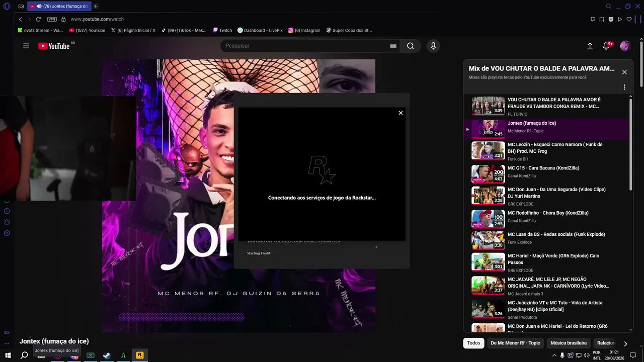Image resolution: width=644 pixels, height=362 pixels.
Task: Select the De Mc Menor Rf - Topic chip
Action: [x=515, y=343]
